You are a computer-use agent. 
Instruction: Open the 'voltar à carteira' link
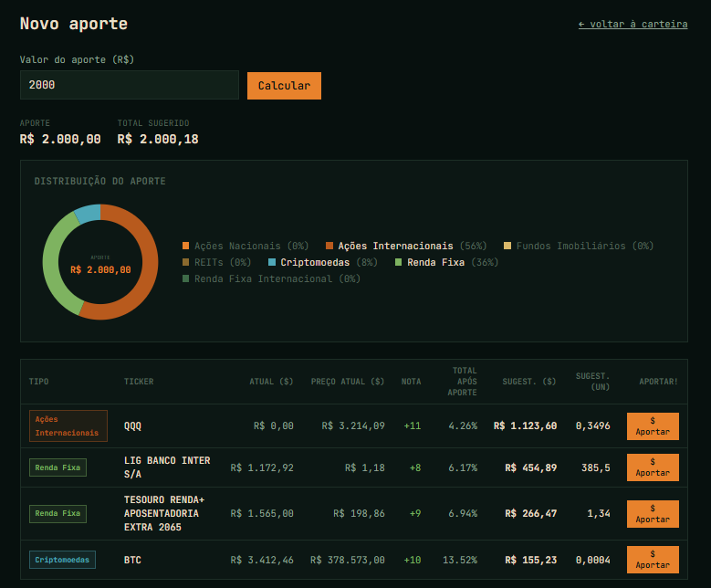pyautogui.click(x=633, y=24)
